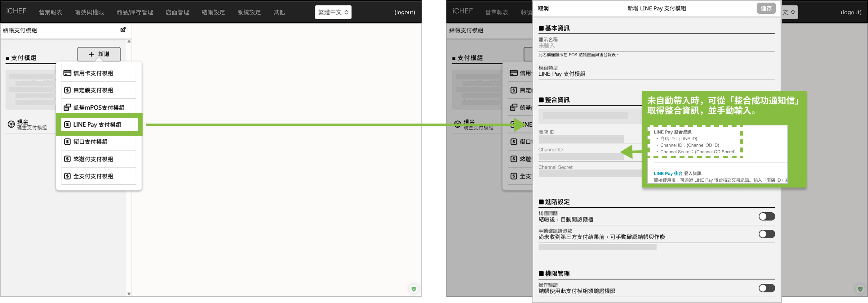The width and height of the screenshot is (868, 303).
Task: Open the 商品/庫存管理 menu
Action: click(135, 12)
